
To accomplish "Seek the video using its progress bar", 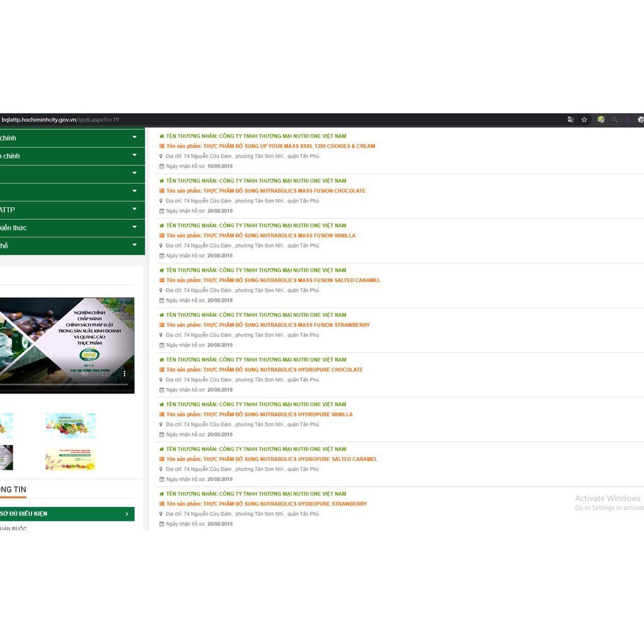I will point(63,384).
